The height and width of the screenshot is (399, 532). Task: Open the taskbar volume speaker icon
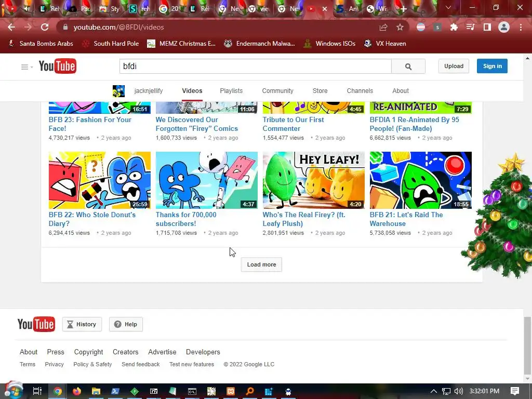(x=459, y=391)
